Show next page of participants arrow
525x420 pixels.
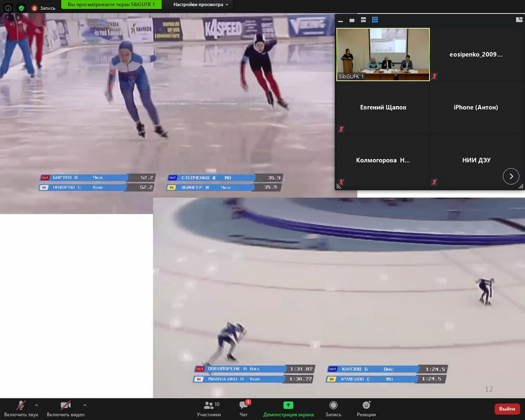tap(511, 176)
